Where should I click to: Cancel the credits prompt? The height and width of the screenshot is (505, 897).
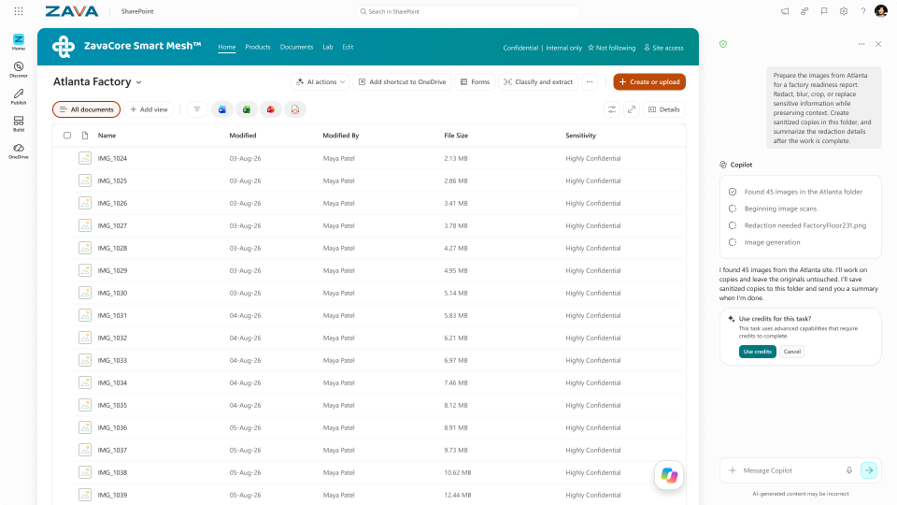pyautogui.click(x=792, y=352)
